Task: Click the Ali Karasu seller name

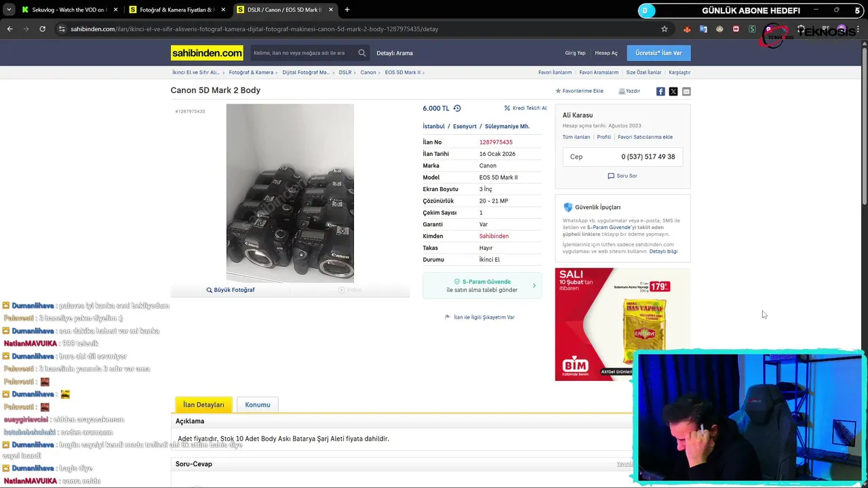Action: (578, 115)
